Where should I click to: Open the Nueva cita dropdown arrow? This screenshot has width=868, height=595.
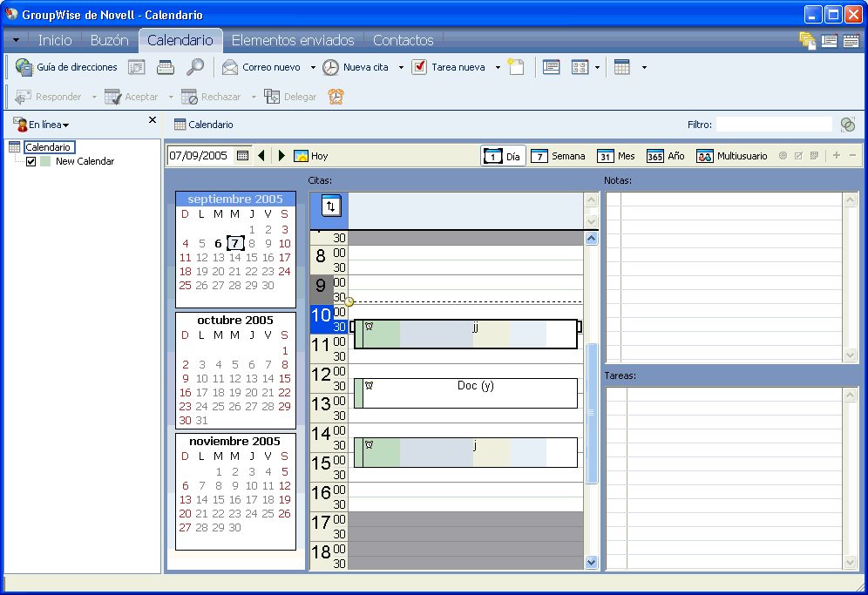[401, 68]
